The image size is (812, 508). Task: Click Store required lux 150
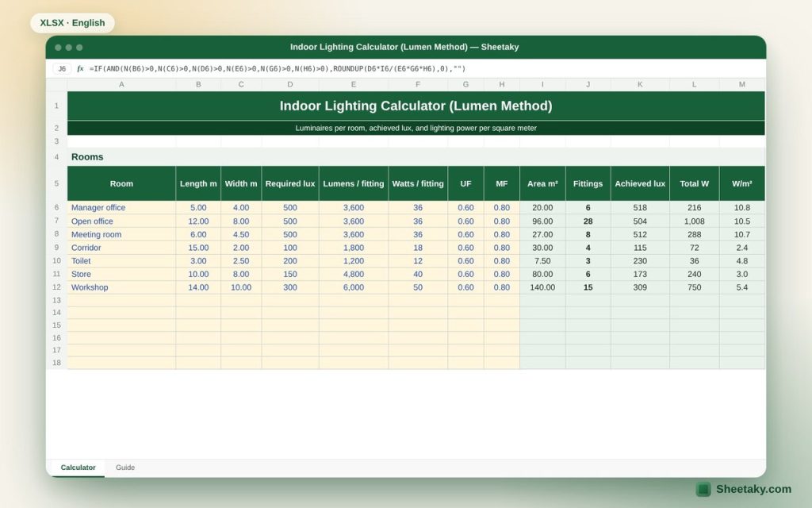290,274
